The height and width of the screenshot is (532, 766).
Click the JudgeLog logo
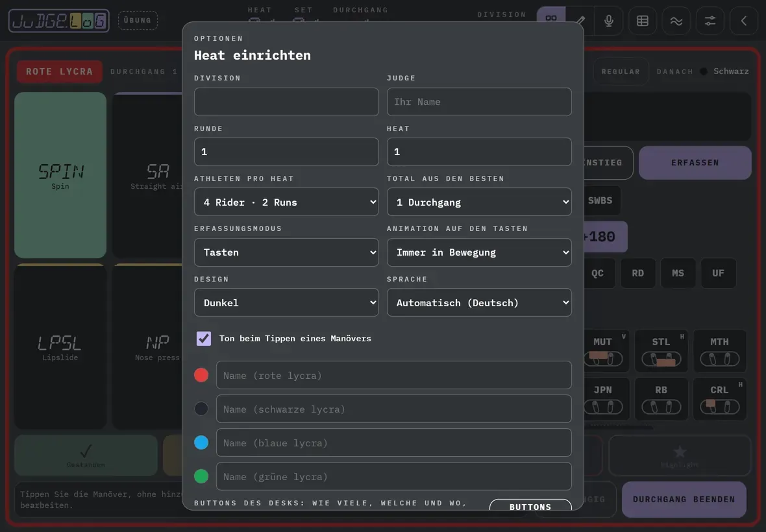tap(59, 21)
